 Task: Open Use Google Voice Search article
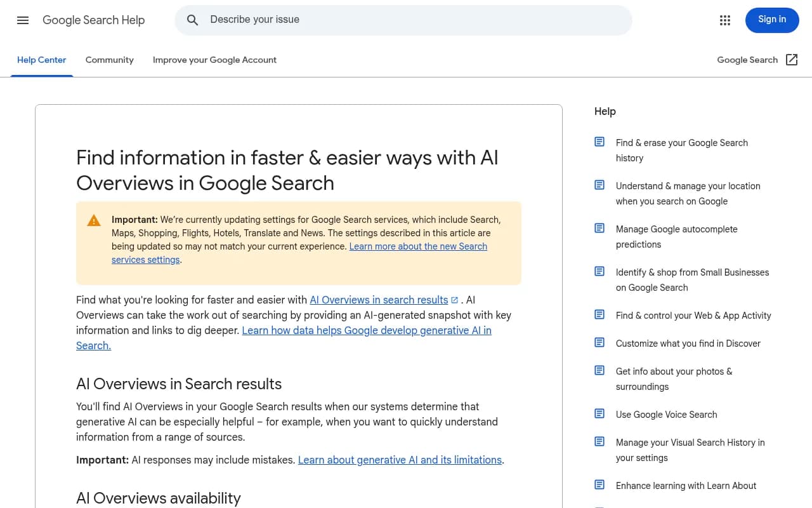(666, 415)
